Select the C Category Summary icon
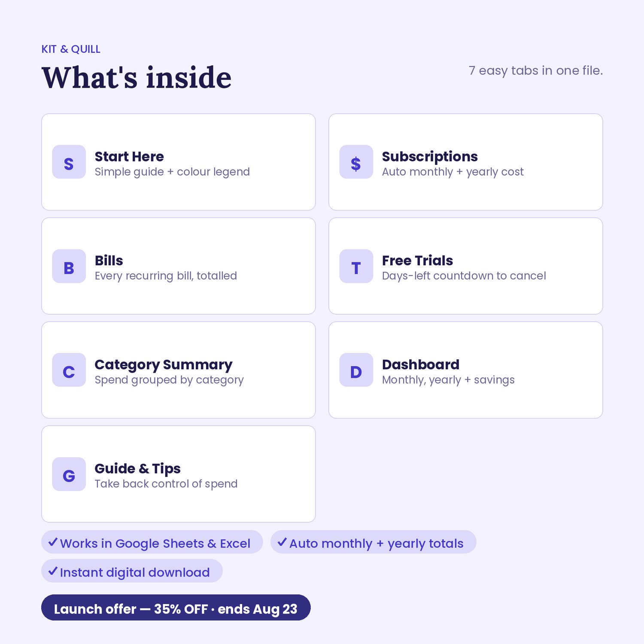 69,370
